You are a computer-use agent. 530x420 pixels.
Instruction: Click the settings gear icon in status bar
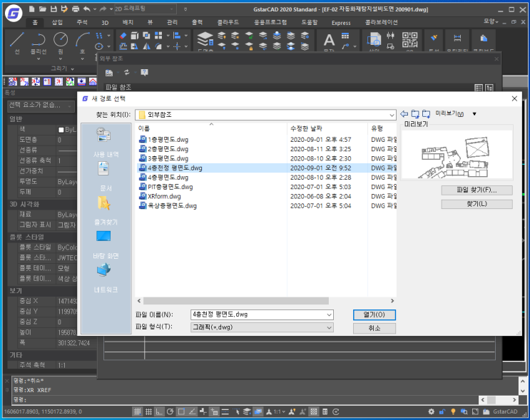(432, 411)
